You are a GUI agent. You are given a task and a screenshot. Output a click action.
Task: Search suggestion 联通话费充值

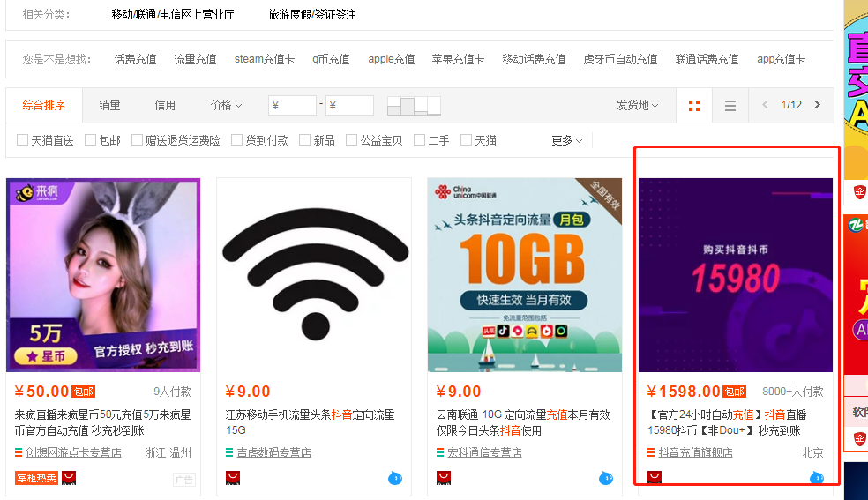tap(707, 59)
